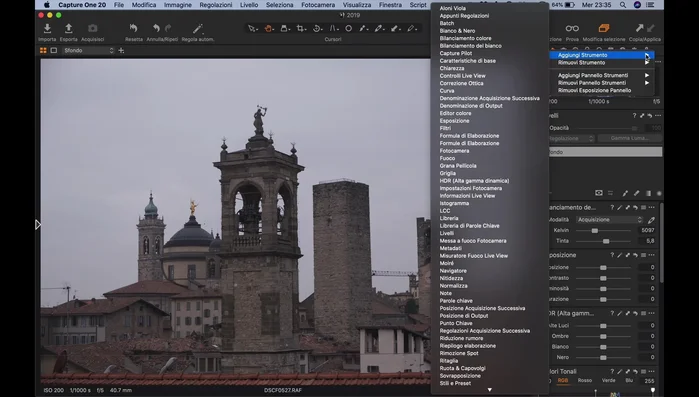Select the orange pan hand tool
This screenshot has height=397, width=699.
[x=268, y=29]
